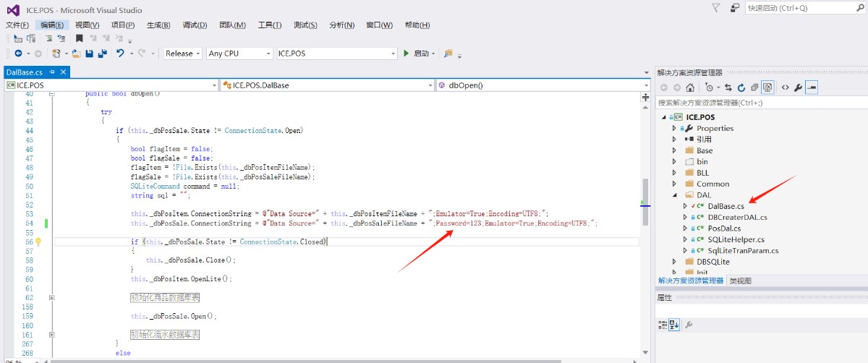Open Properties wrench icon in Solution Explorer
868x363 pixels.
(798, 87)
